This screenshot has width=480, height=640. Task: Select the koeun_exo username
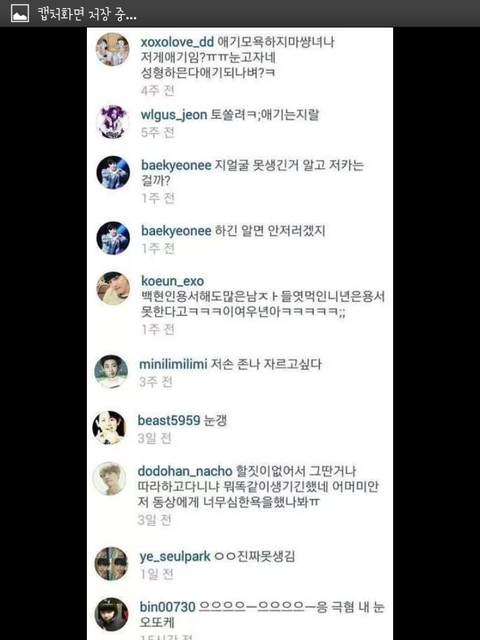(172, 281)
